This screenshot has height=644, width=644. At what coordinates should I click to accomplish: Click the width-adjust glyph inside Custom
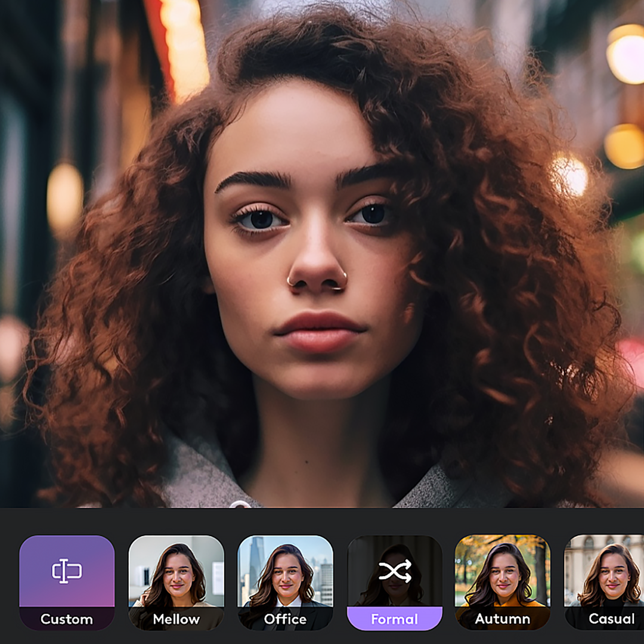point(67,571)
